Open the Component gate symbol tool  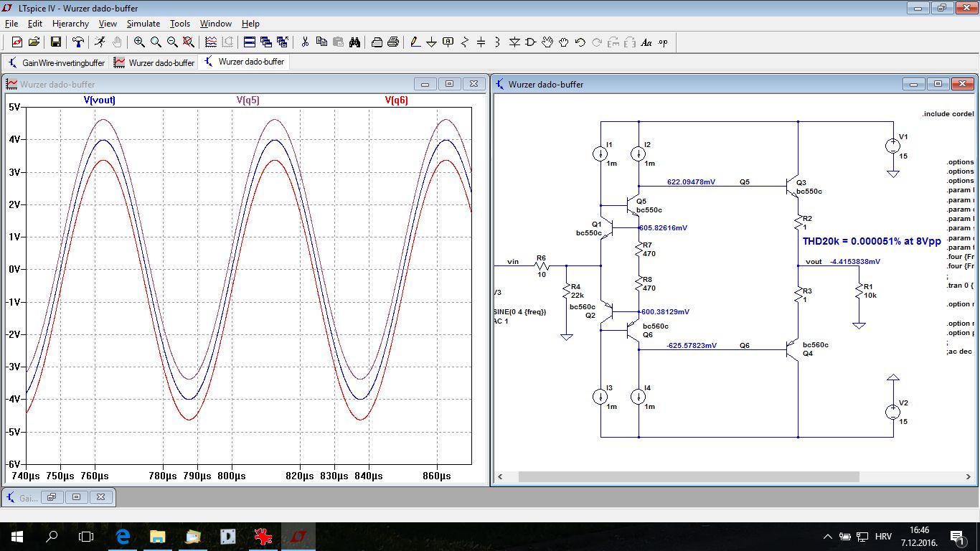pos(531,42)
